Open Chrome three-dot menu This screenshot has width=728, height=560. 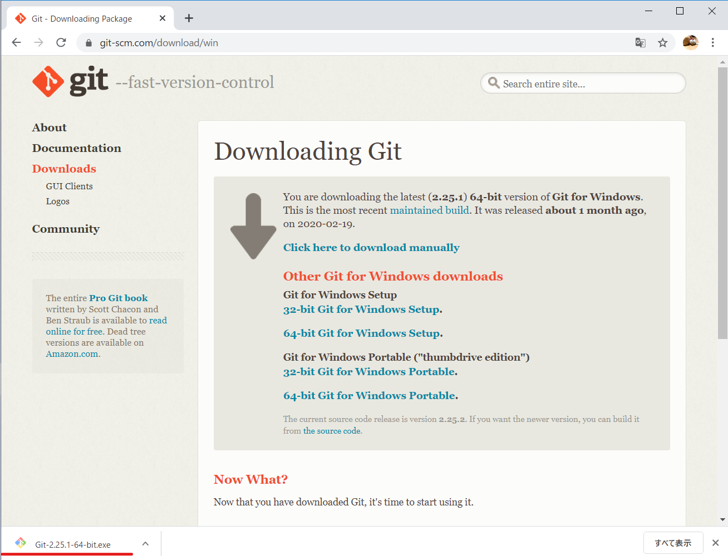(712, 42)
